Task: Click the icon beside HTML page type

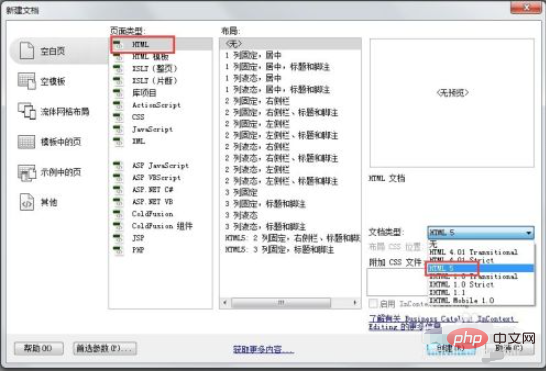Action: (x=118, y=45)
